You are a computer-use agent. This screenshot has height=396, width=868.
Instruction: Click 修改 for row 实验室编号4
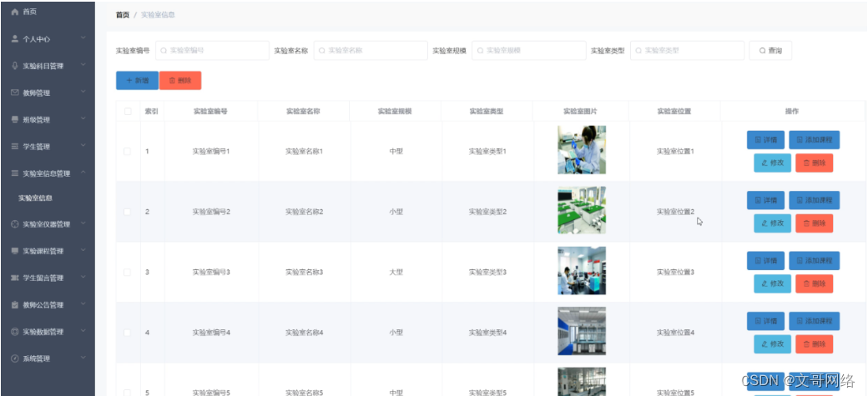click(772, 343)
